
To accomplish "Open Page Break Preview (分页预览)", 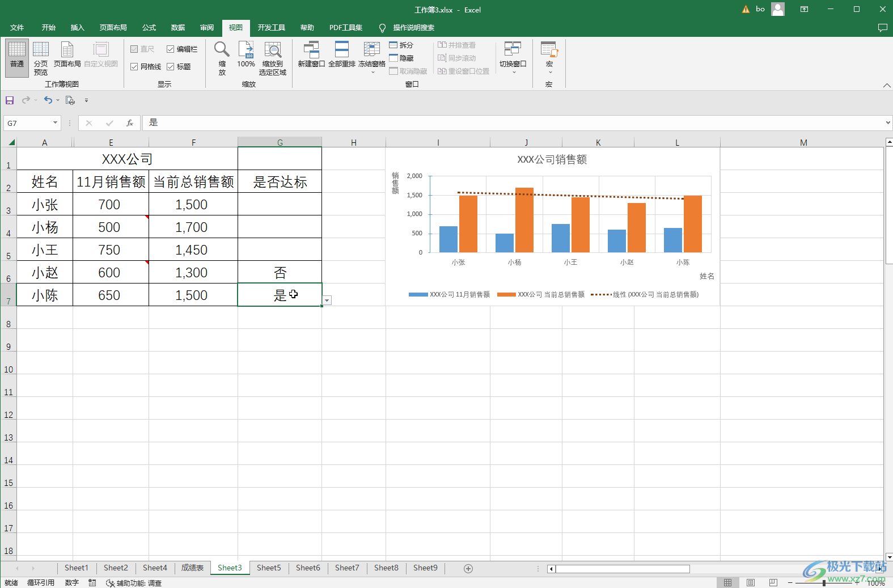I will [x=41, y=57].
